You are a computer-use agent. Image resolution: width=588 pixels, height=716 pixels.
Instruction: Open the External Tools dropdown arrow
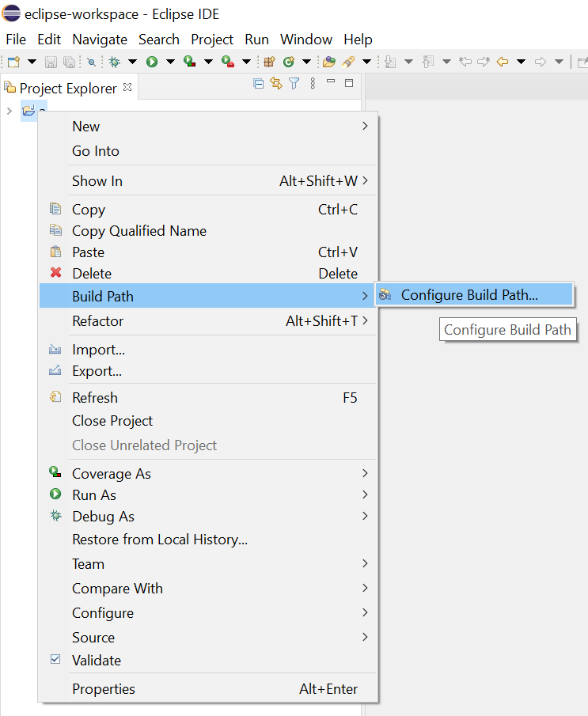[246, 62]
